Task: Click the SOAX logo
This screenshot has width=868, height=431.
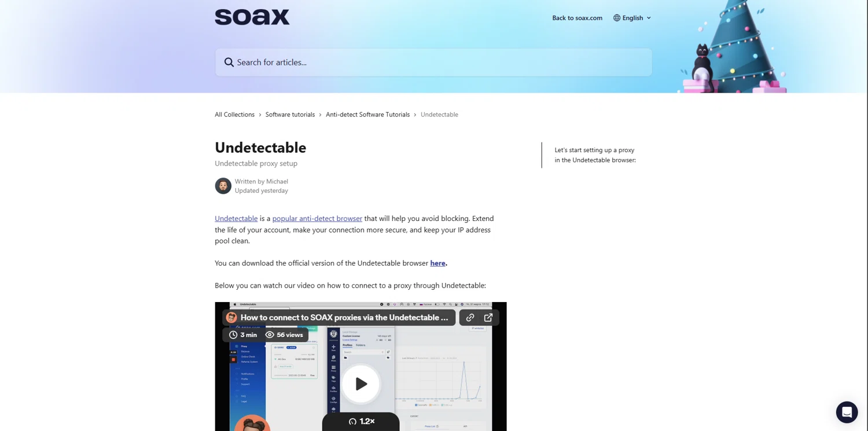Action: click(252, 17)
